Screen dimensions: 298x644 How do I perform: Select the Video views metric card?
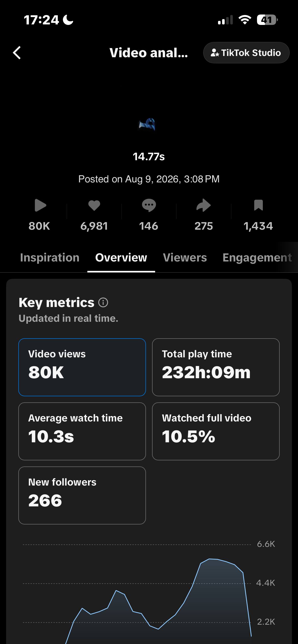pos(82,367)
